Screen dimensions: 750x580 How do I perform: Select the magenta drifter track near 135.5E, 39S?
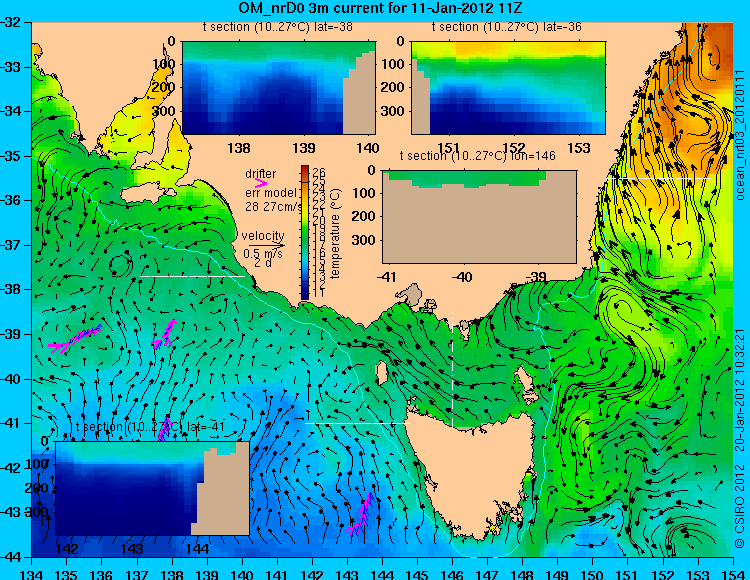(x=75, y=339)
